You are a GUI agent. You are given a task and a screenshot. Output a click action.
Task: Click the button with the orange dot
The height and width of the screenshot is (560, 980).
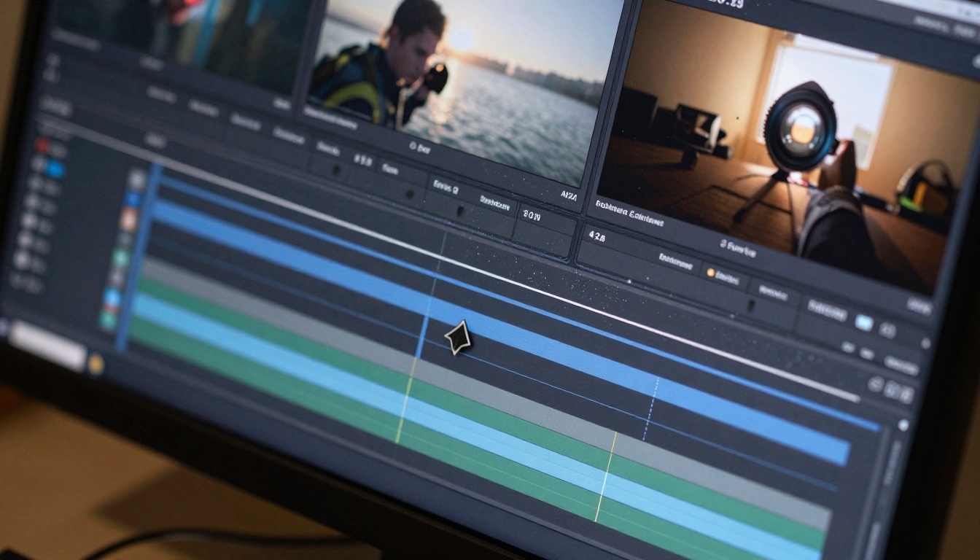pos(723,276)
